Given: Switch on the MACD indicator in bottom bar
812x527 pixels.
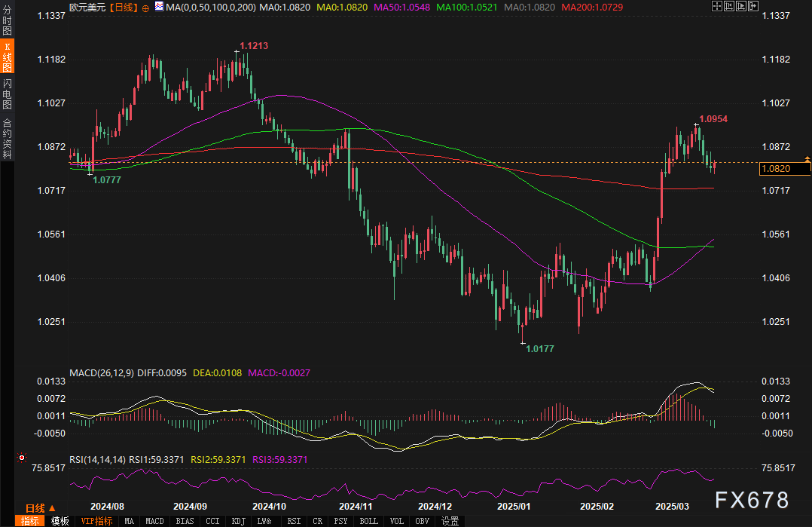Looking at the screenshot, I should pyautogui.click(x=154, y=521).
